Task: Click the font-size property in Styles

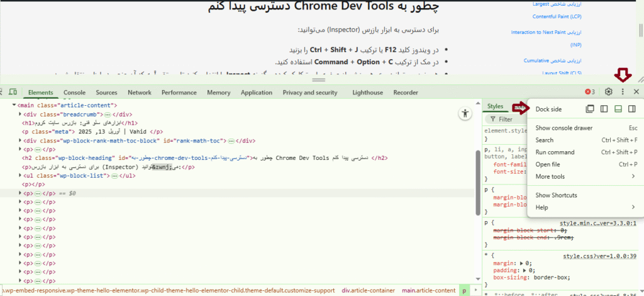Action: click(509, 171)
